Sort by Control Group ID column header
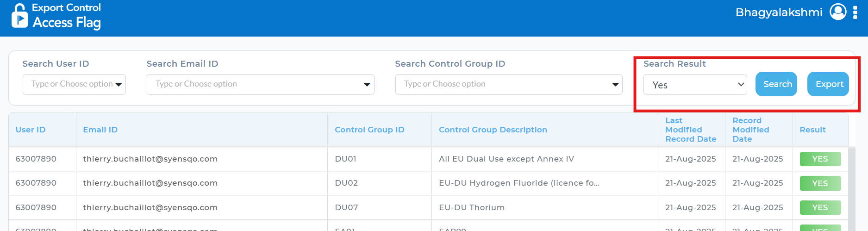This screenshot has width=868, height=231. 369,130
